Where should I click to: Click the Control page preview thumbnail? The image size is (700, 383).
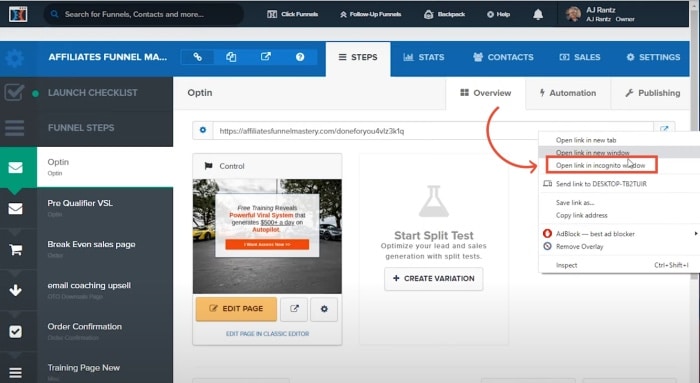click(x=267, y=236)
